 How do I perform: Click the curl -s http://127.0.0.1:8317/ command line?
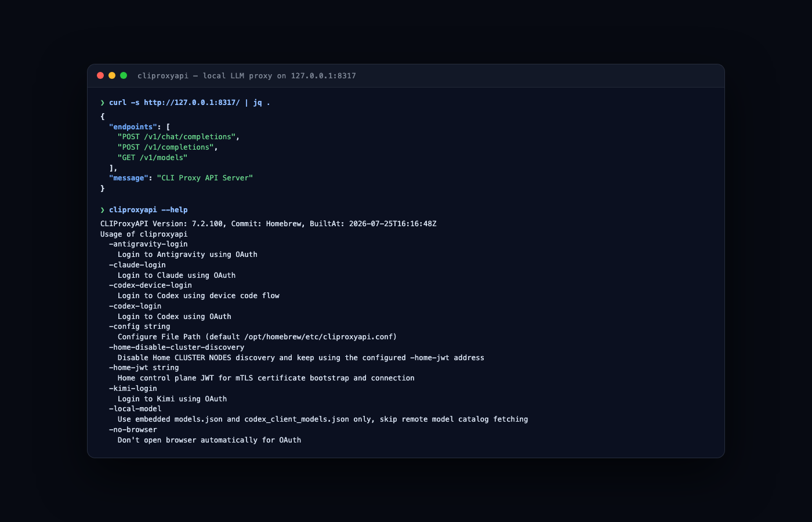pyautogui.click(x=190, y=103)
